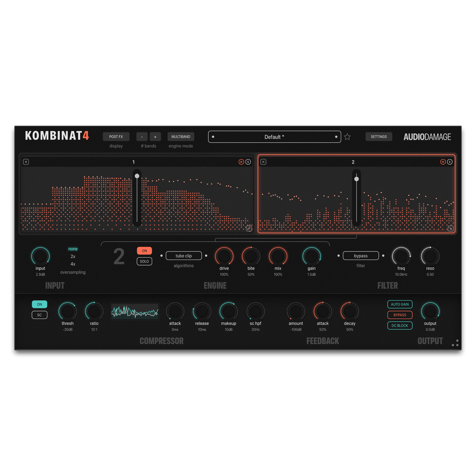This screenshot has height=476, width=476.
Task: Click the compressor waveform display
Action: pos(135,311)
